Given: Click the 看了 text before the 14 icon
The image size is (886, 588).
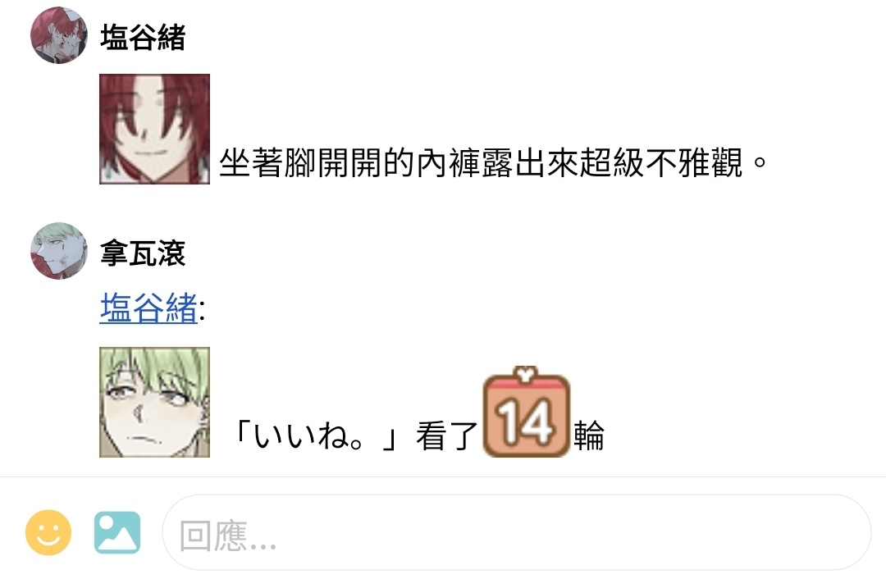Looking at the screenshot, I should click(448, 436).
